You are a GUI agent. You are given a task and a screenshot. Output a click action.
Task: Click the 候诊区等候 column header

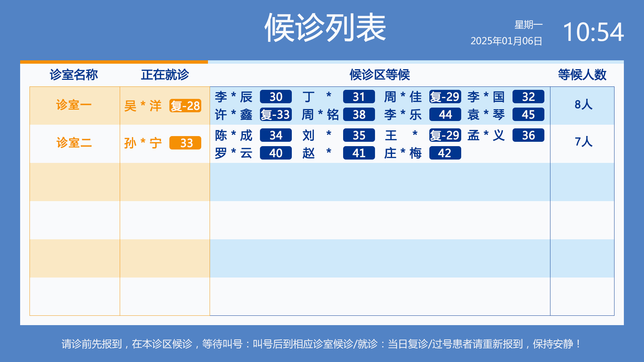pyautogui.click(x=380, y=75)
